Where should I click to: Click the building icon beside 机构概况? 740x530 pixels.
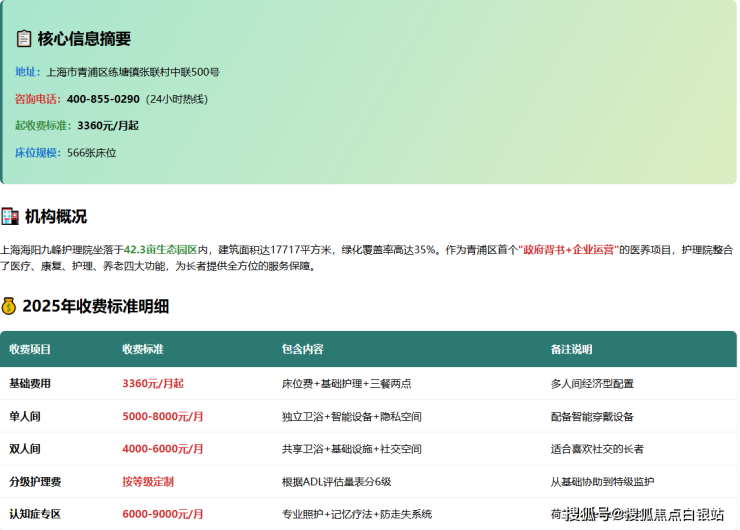click(10, 216)
